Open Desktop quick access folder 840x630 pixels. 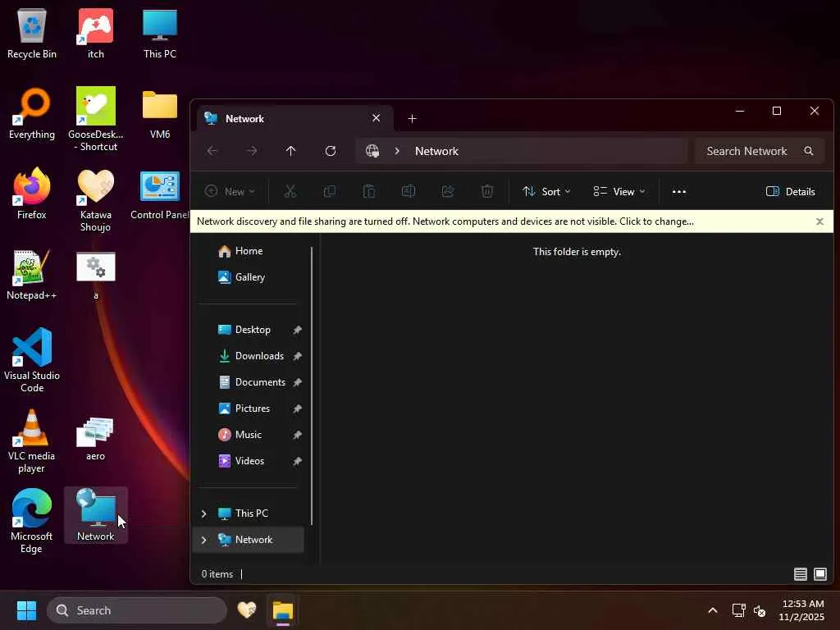point(248,330)
